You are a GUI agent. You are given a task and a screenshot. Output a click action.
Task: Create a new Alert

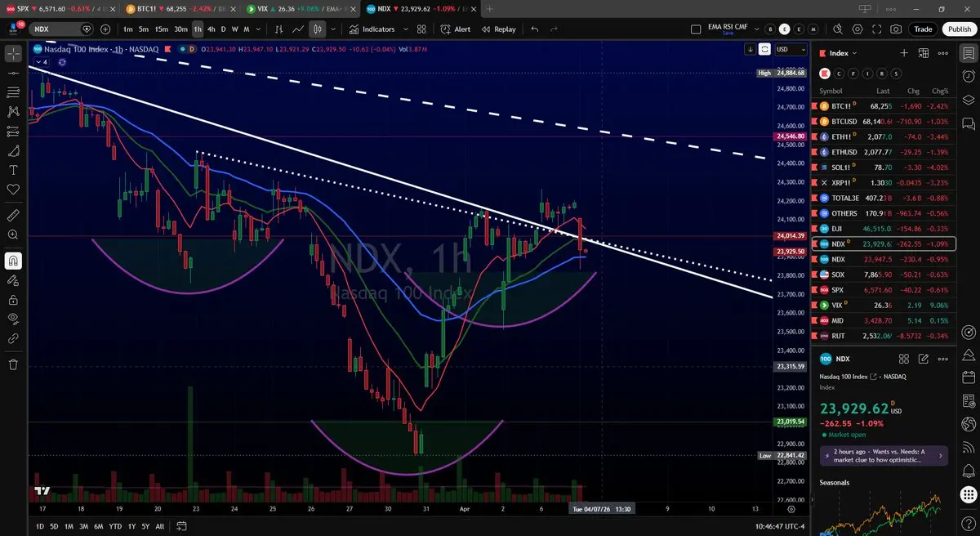click(x=455, y=29)
